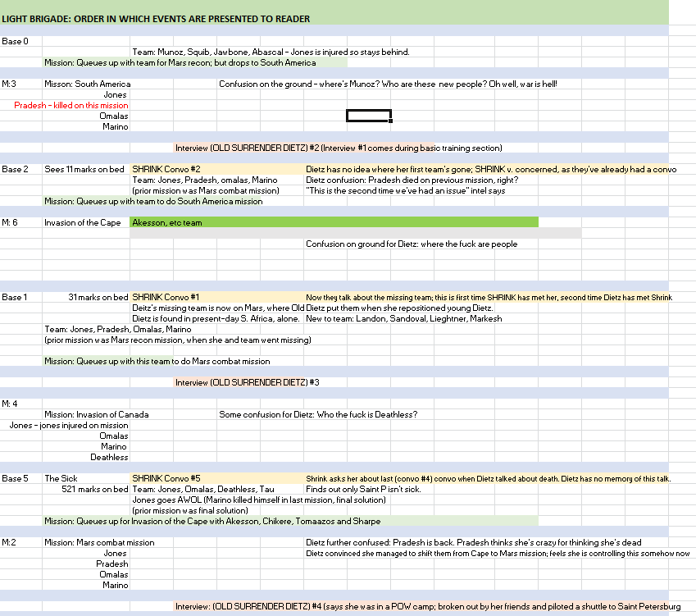Click the "Interview (OLD SURRENDER DIETZ) #3" cell
Image resolution: width=696 pixels, height=616 pixels.
pyautogui.click(x=247, y=382)
